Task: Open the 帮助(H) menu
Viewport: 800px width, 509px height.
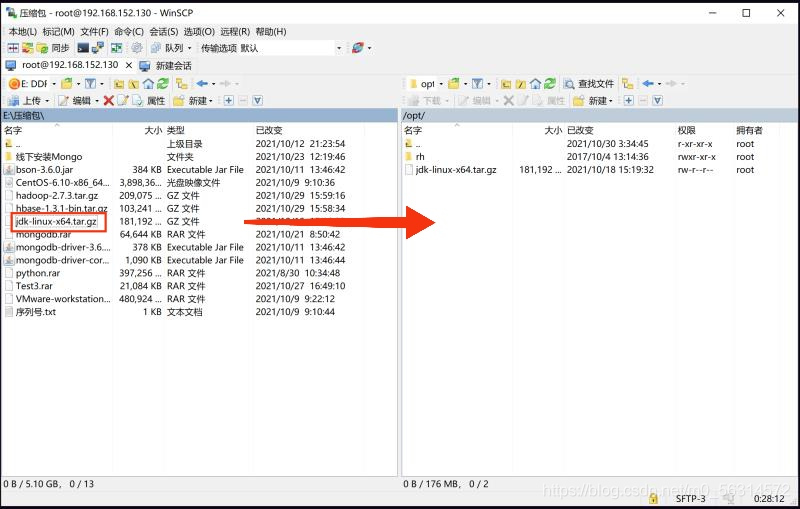Action: click(x=270, y=32)
